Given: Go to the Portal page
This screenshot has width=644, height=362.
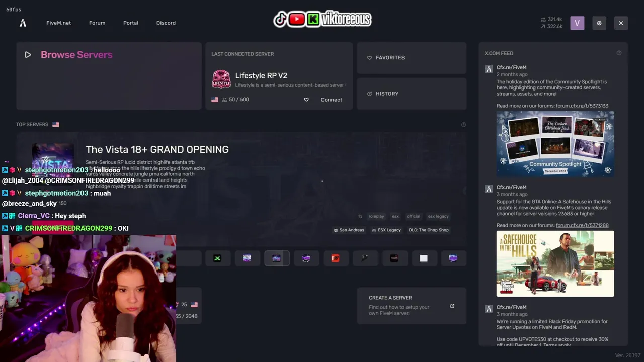Looking at the screenshot, I should [131, 23].
